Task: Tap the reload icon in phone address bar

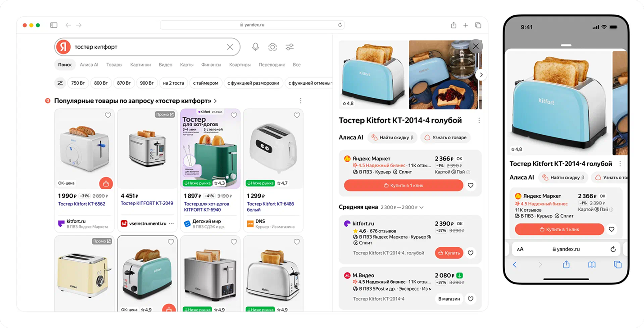Action: point(613,249)
